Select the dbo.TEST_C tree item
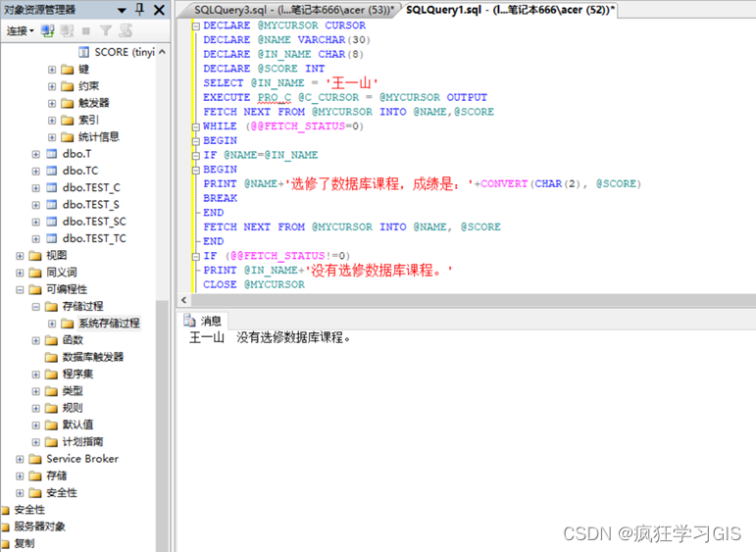This screenshot has height=552, width=756. 91,187
